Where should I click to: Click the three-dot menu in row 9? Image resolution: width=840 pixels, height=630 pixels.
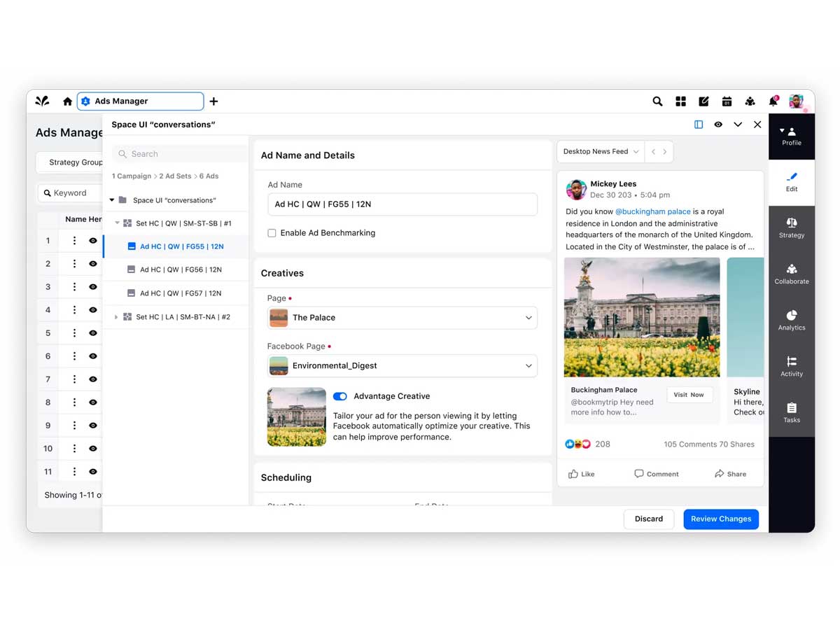(x=74, y=426)
